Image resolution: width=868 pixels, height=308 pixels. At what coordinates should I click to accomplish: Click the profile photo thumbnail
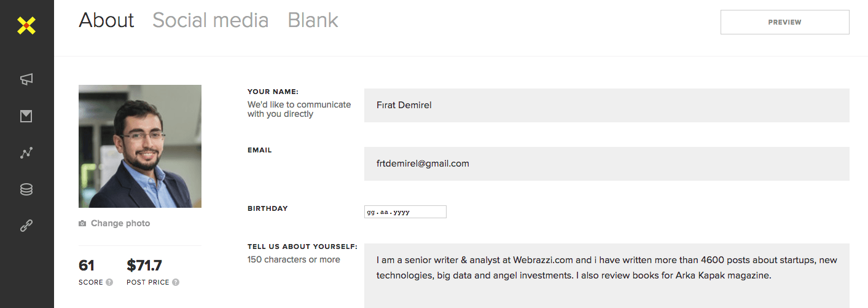coord(140,146)
